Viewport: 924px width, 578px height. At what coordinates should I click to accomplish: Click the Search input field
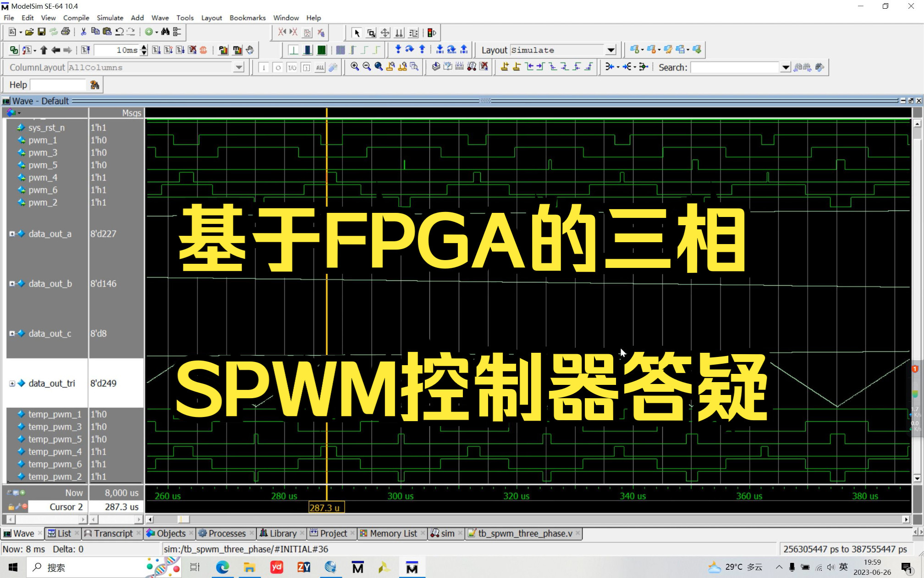click(735, 67)
